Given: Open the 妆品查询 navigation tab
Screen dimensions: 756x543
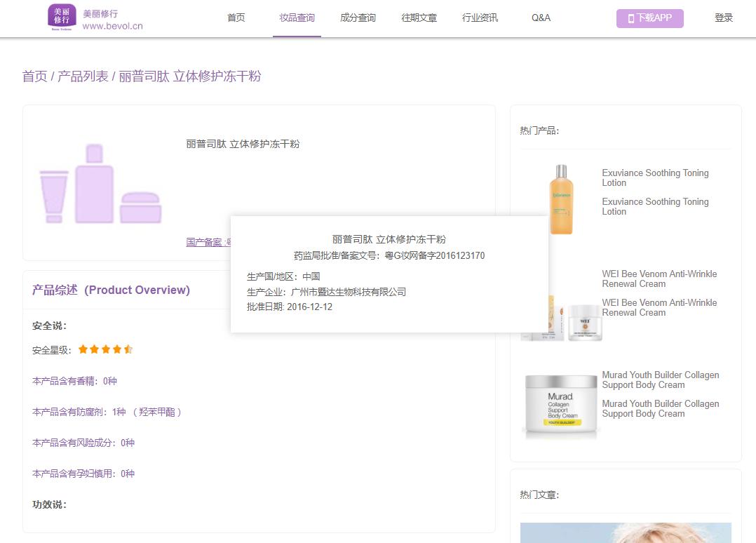Looking at the screenshot, I should coord(297,18).
